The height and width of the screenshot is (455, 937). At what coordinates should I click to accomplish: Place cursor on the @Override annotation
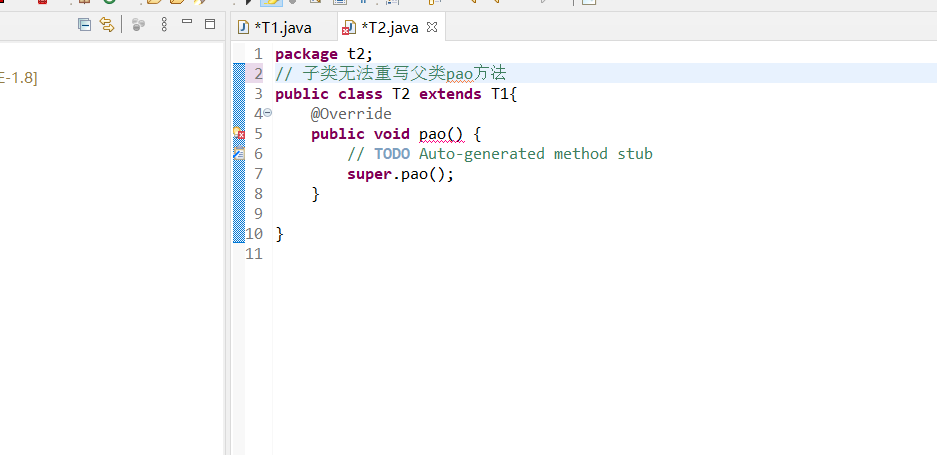tap(351, 114)
